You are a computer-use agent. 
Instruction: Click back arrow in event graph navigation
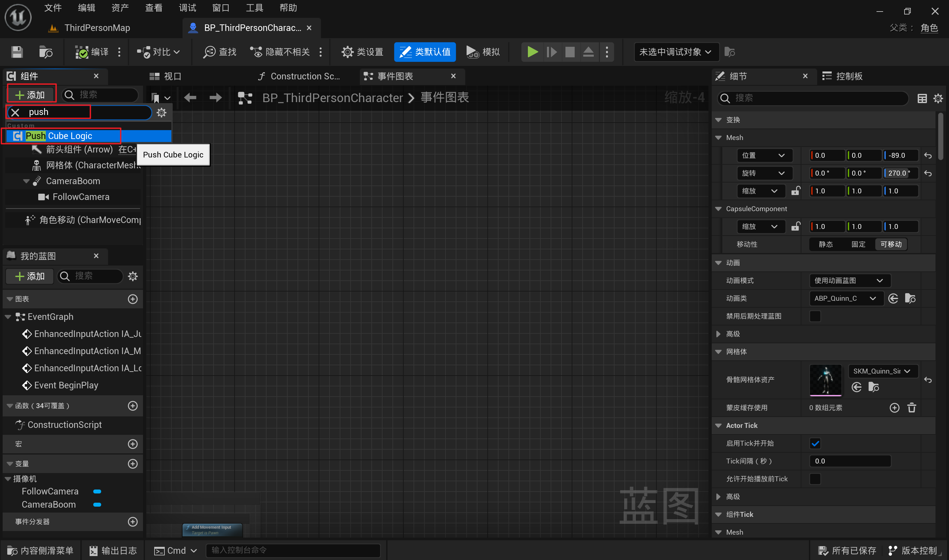click(190, 98)
